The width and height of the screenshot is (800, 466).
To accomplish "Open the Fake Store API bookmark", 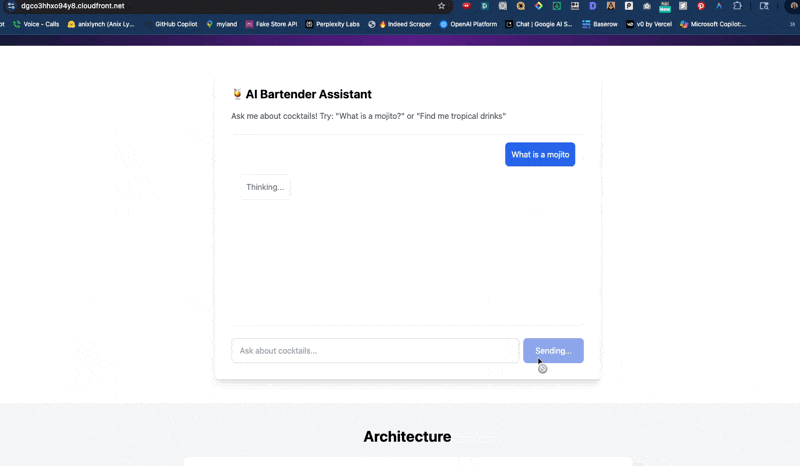I will (271, 24).
